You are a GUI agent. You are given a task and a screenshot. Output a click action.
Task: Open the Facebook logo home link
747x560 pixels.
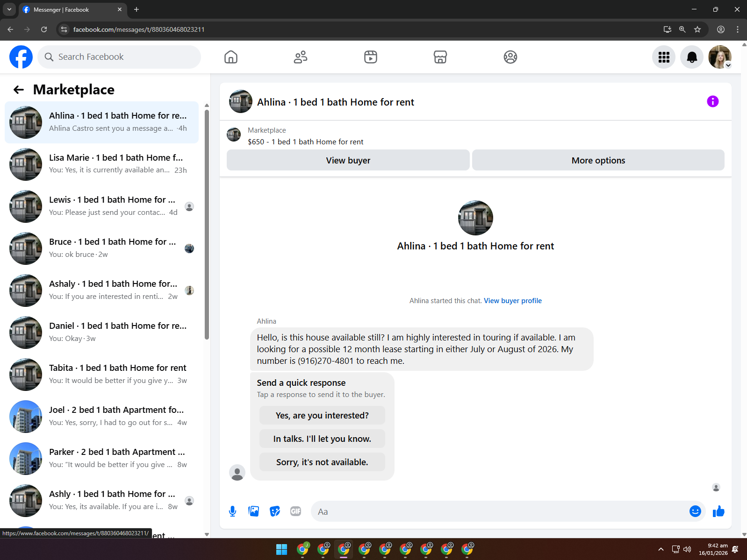(x=21, y=57)
